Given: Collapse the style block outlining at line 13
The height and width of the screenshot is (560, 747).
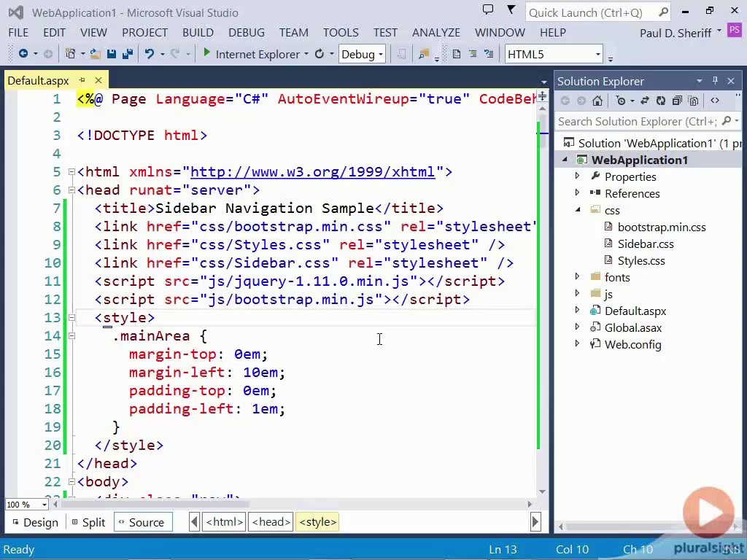Looking at the screenshot, I should (x=71, y=317).
